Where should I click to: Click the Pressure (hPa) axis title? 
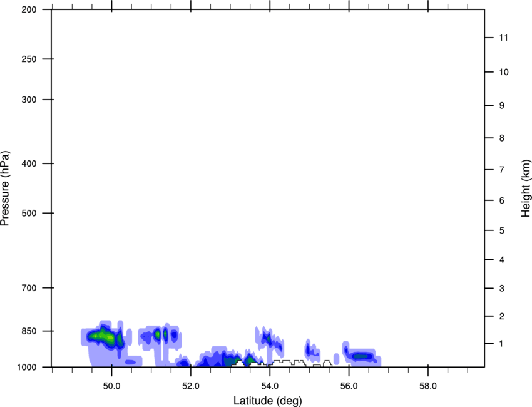coord(5,188)
